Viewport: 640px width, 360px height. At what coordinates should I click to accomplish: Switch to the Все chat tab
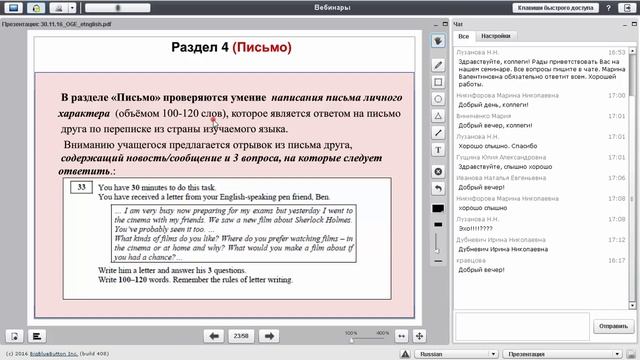pos(464,36)
